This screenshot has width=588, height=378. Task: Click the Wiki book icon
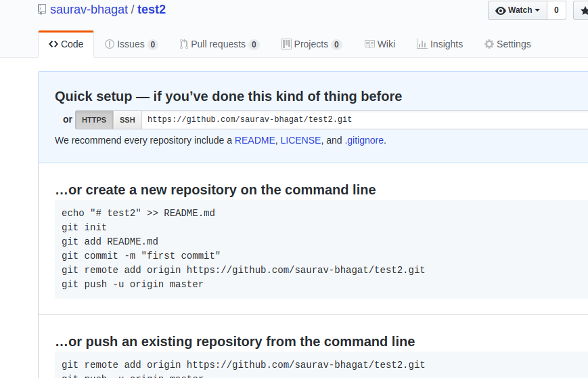pos(369,44)
